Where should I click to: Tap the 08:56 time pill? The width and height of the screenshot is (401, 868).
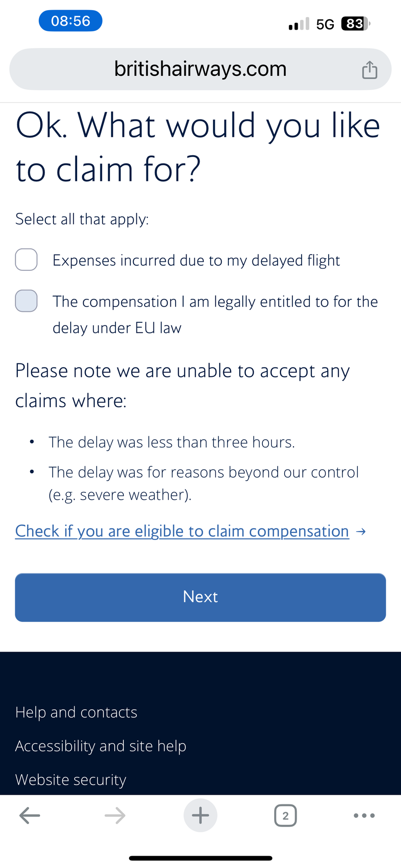pyautogui.click(x=71, y=21)
